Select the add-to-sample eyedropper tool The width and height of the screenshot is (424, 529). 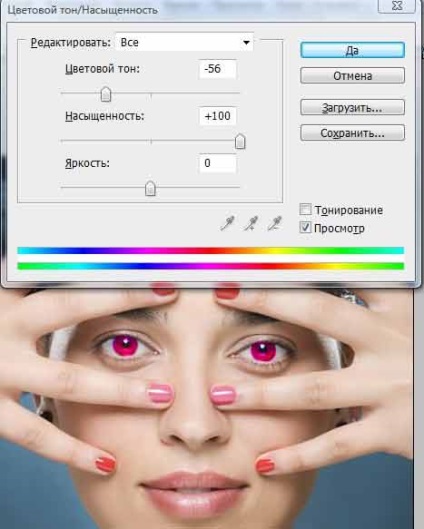(251, 223)
